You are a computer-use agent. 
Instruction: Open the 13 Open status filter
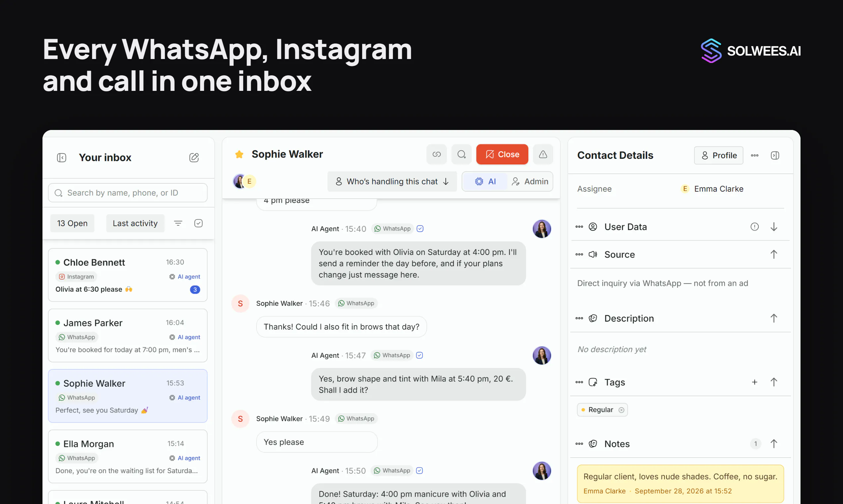pyautogui.click(x=72, y=223)
